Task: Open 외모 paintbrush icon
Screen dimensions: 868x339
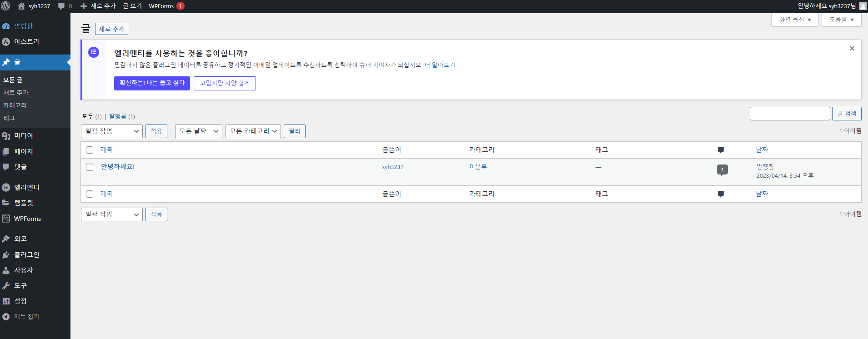Action: click(6, 239)
